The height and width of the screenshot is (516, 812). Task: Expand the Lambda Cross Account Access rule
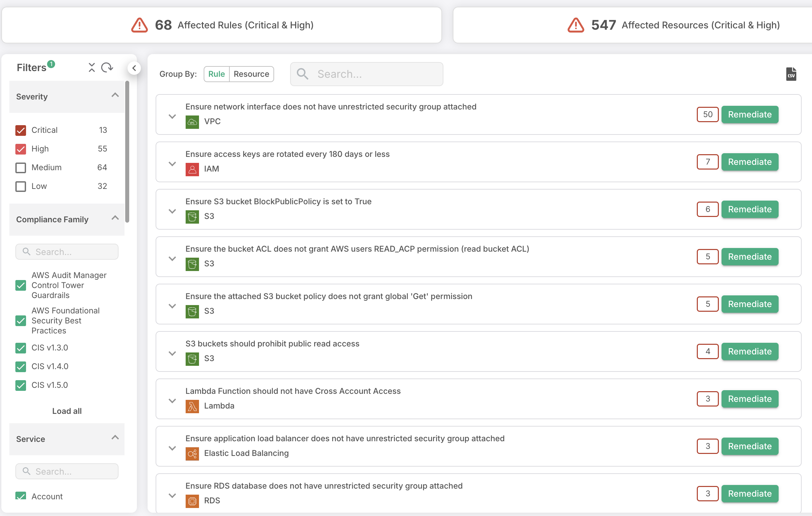[172, 401]
